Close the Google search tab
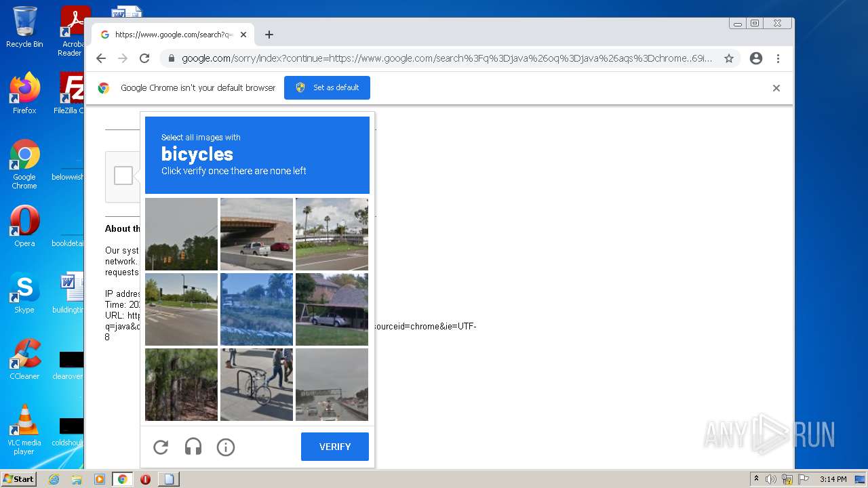Image resolution: width=868 pixels, height=488 pixels. 243,35
